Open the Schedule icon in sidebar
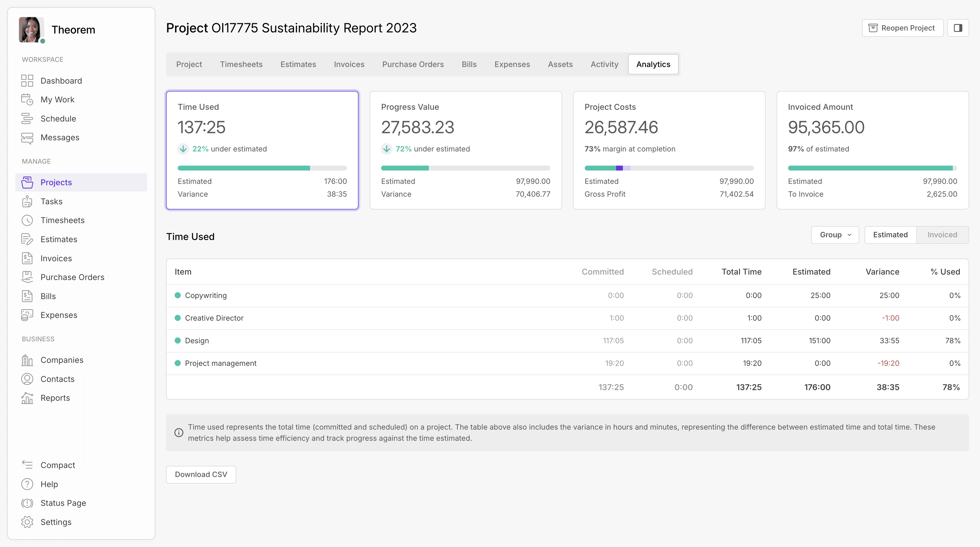Viewport: 980px width, 547px height. click(27, 119)
